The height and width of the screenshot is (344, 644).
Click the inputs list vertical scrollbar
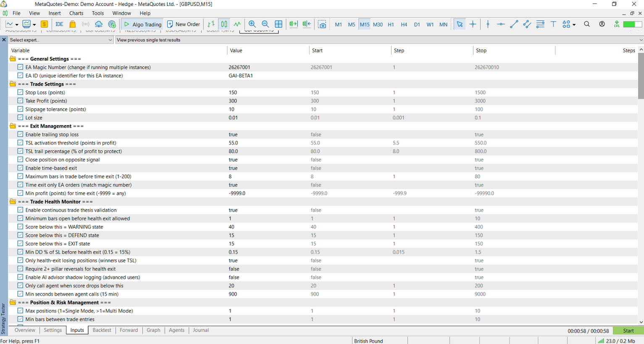point(641,185)
